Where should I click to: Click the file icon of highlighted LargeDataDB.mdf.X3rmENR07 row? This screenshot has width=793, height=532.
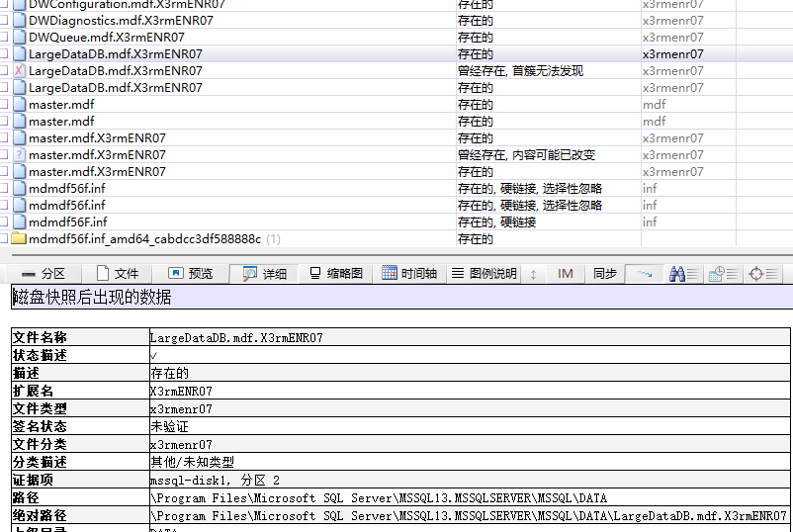pos(19,53)
